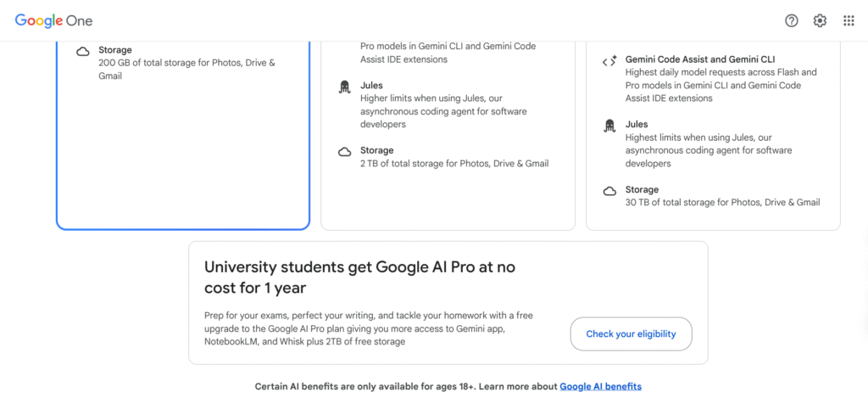Open the Google AI benefits link
The width and height of the screenshot is (868, 409).
coord(600,387)
